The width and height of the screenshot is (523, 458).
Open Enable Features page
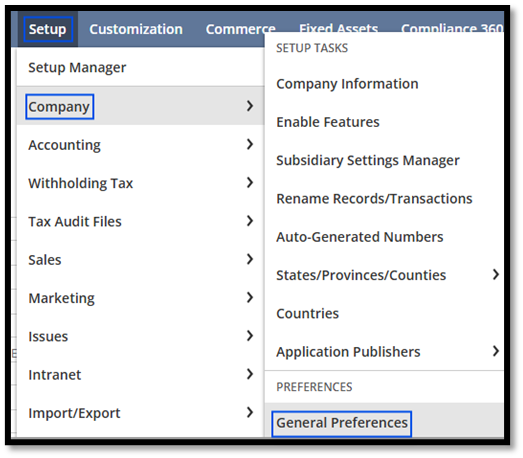click(x=328, y=122)
